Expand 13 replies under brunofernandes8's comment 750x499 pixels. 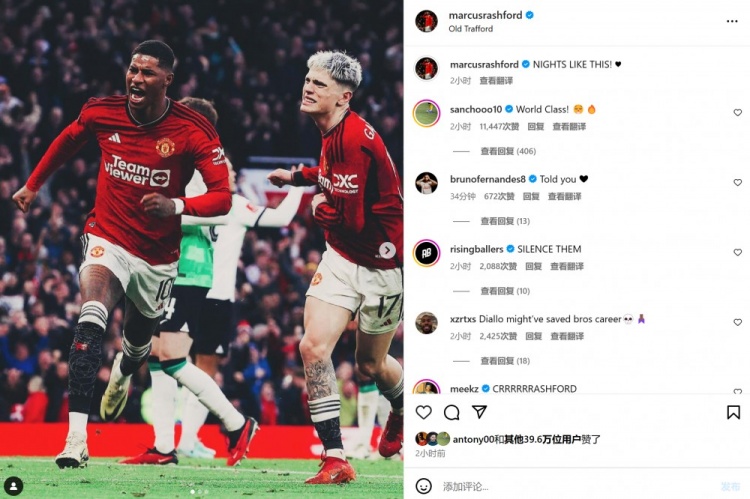tap(505, 221)
